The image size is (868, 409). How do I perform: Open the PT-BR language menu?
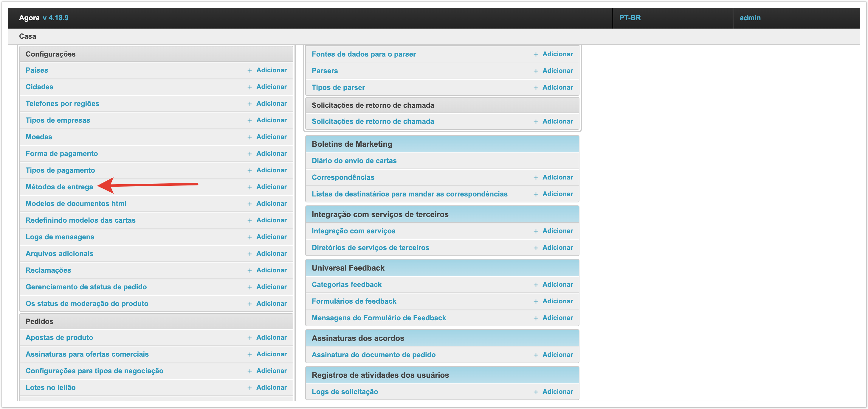[x=630, y=18]
